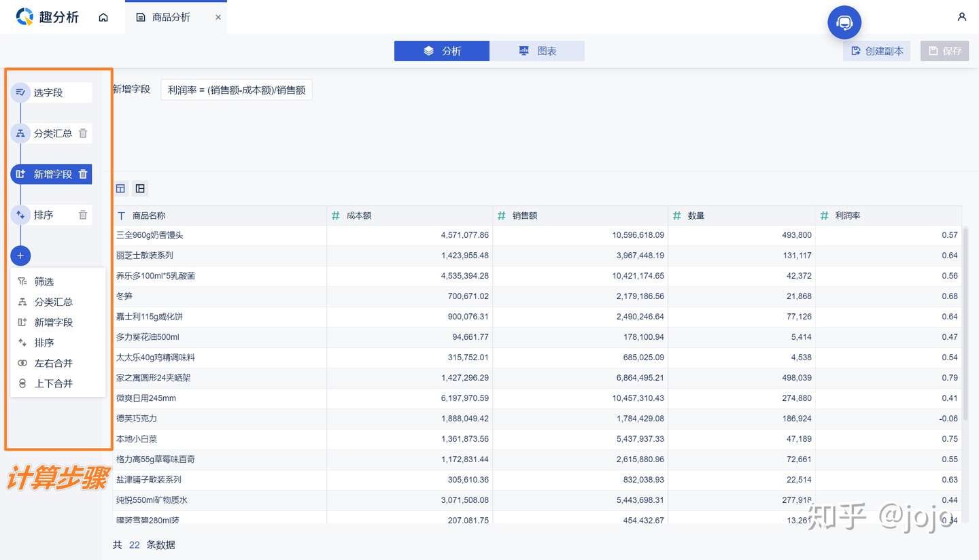
Task: Click the 利润率 formula field
Action: [x=237, y=90]
